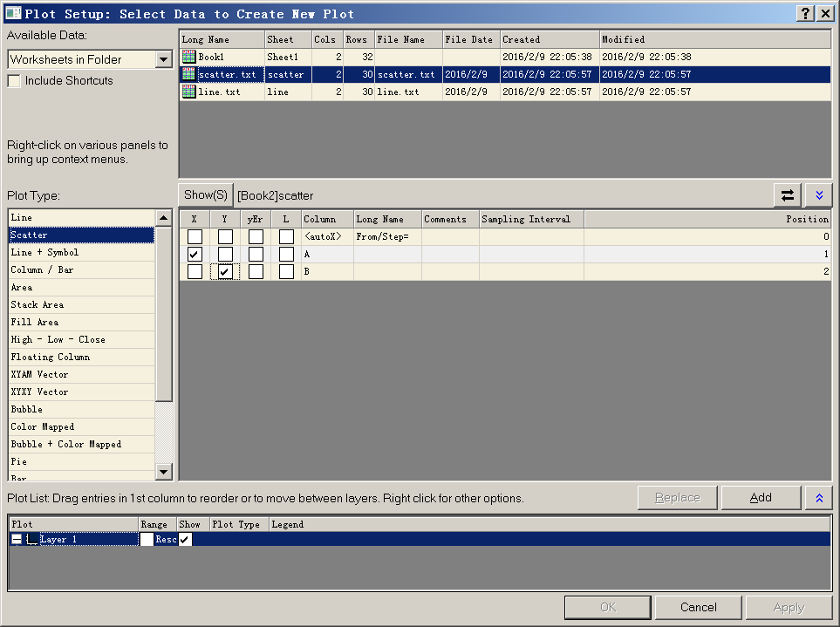Click line.txt in File Name column

coord(408,92)
